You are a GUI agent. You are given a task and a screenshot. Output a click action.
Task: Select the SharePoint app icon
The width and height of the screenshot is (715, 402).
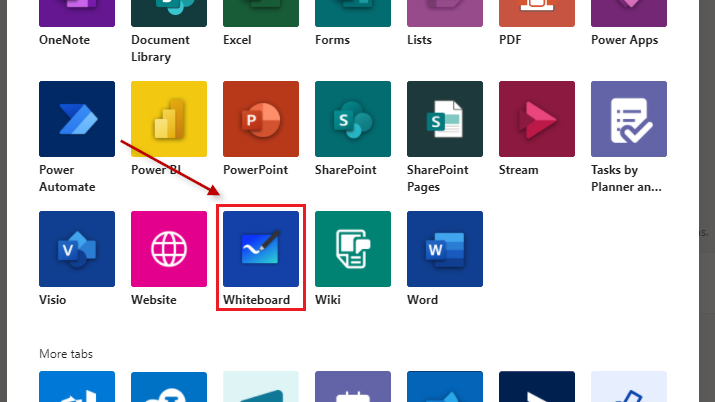[353, 119]
